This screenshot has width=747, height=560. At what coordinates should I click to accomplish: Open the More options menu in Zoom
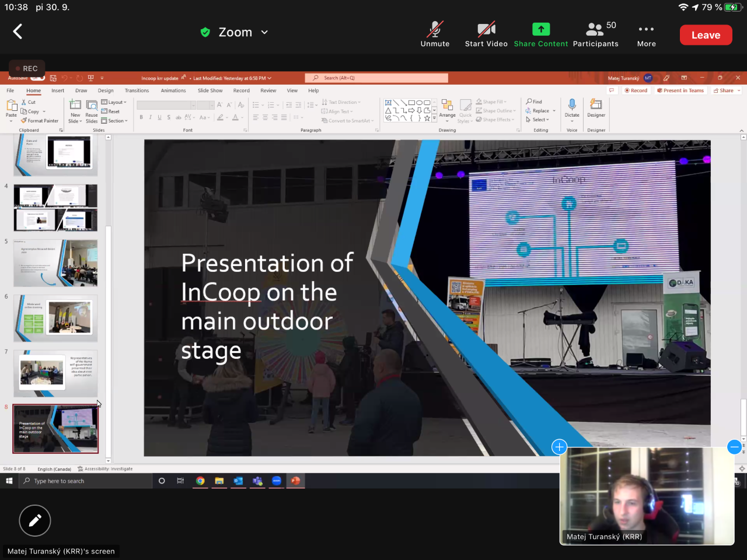click(x=647, y=34)
